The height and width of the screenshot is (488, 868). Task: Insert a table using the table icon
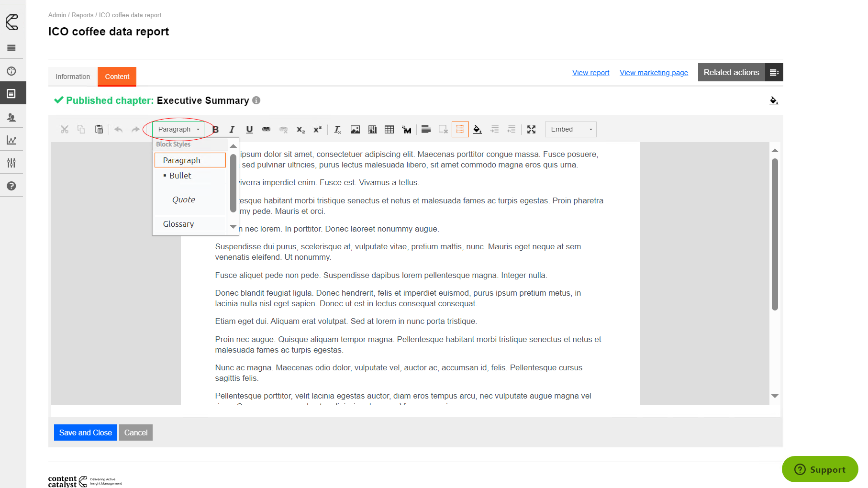[x=389, y=130]
